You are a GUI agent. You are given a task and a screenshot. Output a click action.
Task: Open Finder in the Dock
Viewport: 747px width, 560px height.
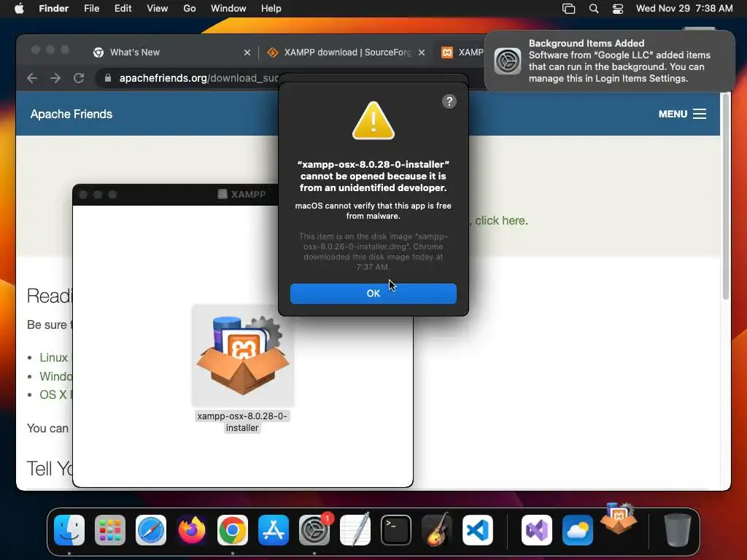[69, 529]
